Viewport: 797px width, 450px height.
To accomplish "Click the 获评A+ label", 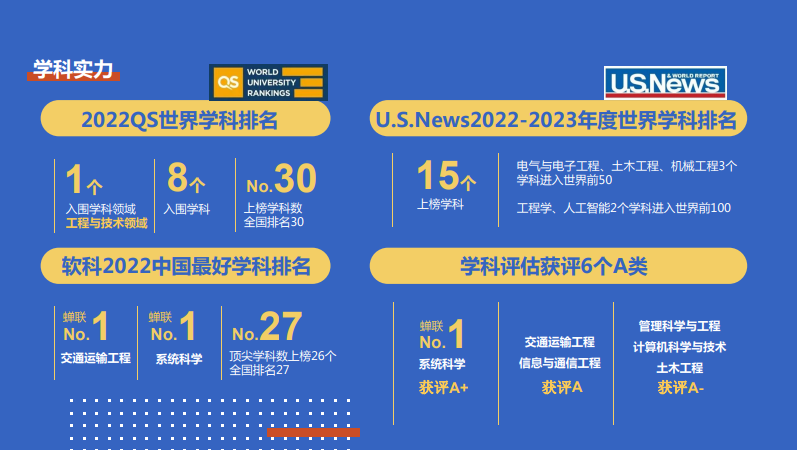I will click(x=443, y=387).
